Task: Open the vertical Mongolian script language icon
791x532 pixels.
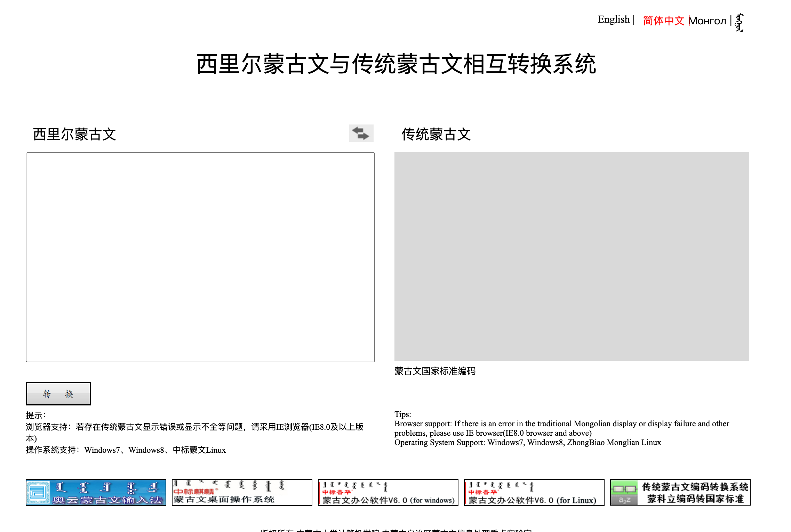Action: [x=739, y=22]
